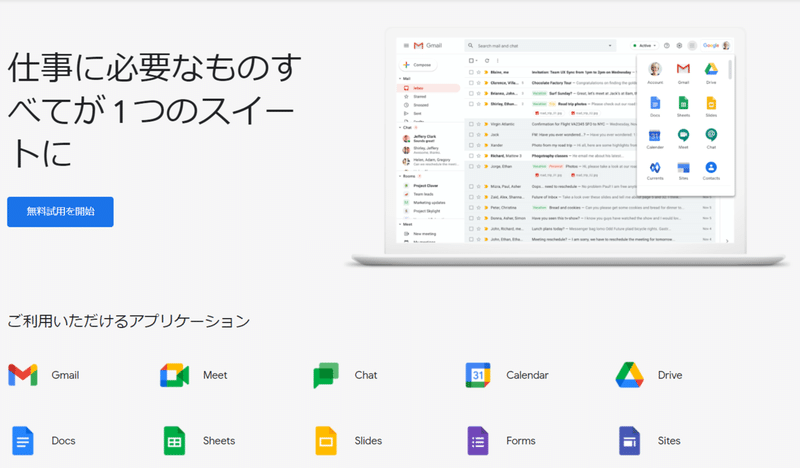Click the refresh icon above the mail list
This screenshot has width=800, height=468.
(x=487, y=60)
